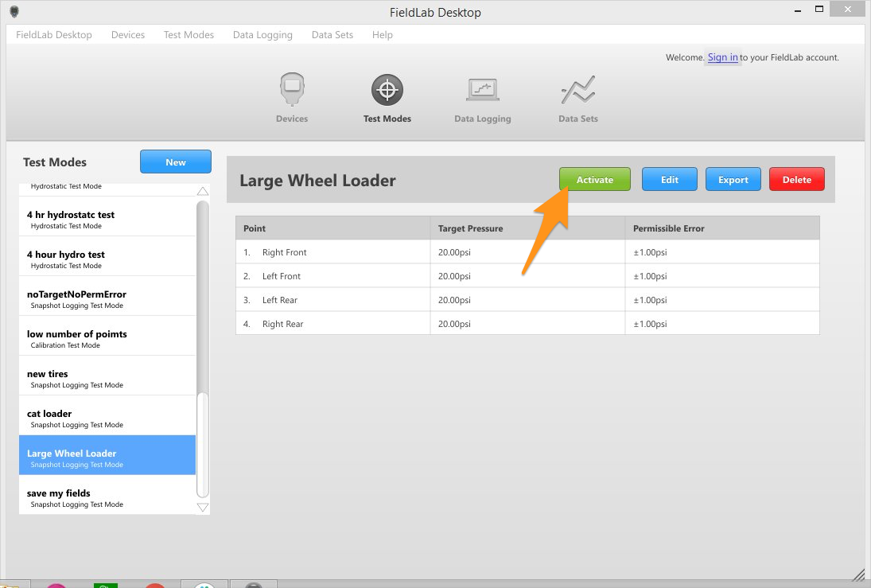Viewport: 871px width, 588px height.
Task: Open the Data Logging laptop icon
Action: click(x=483, y=89)
